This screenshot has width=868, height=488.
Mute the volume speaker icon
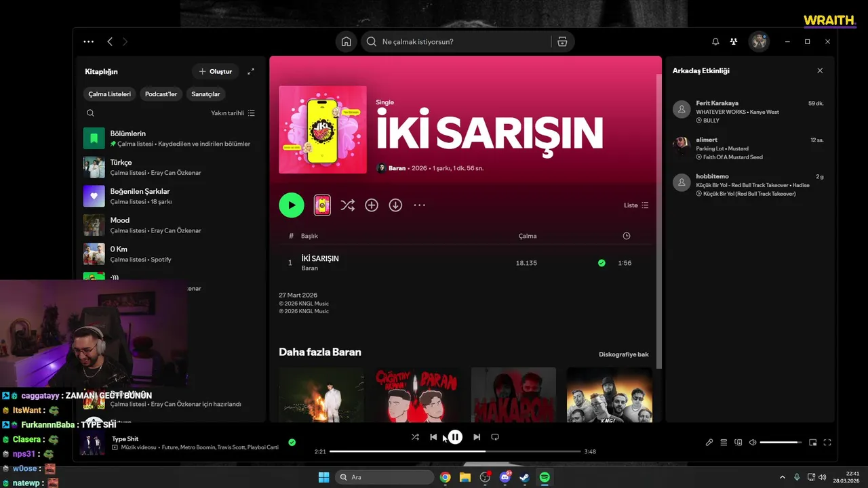tap(753, 443)
